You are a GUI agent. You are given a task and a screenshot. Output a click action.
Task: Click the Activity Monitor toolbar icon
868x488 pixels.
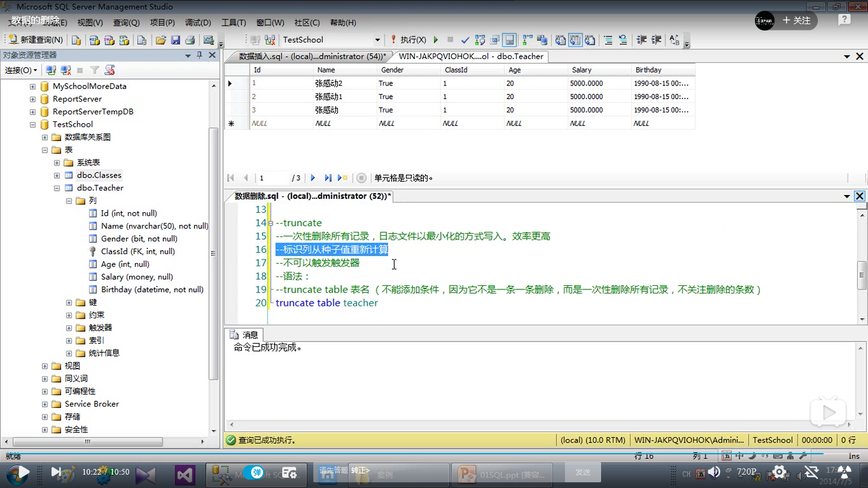click(208, 39)
